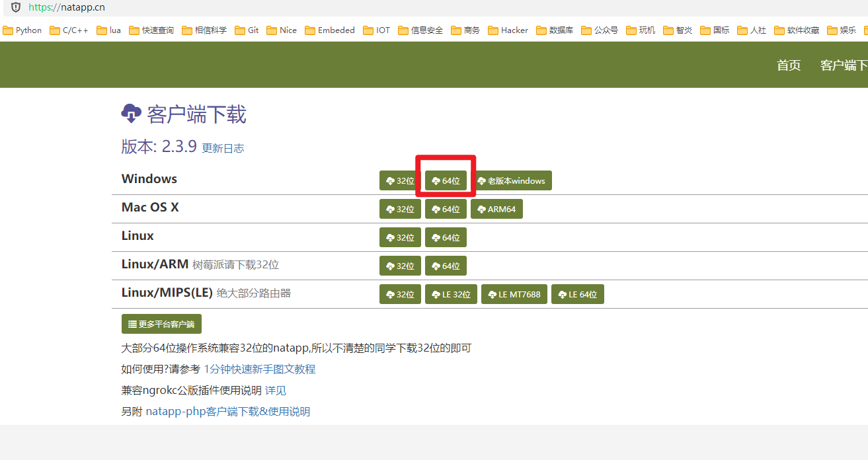Open the IOT bookmarks folder
The height and width of the screenshot is (460, 868).
377,30
